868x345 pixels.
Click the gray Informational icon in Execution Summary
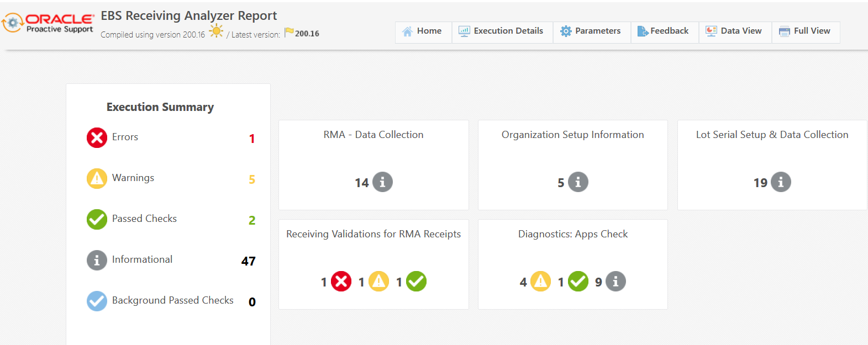point(97,260)
